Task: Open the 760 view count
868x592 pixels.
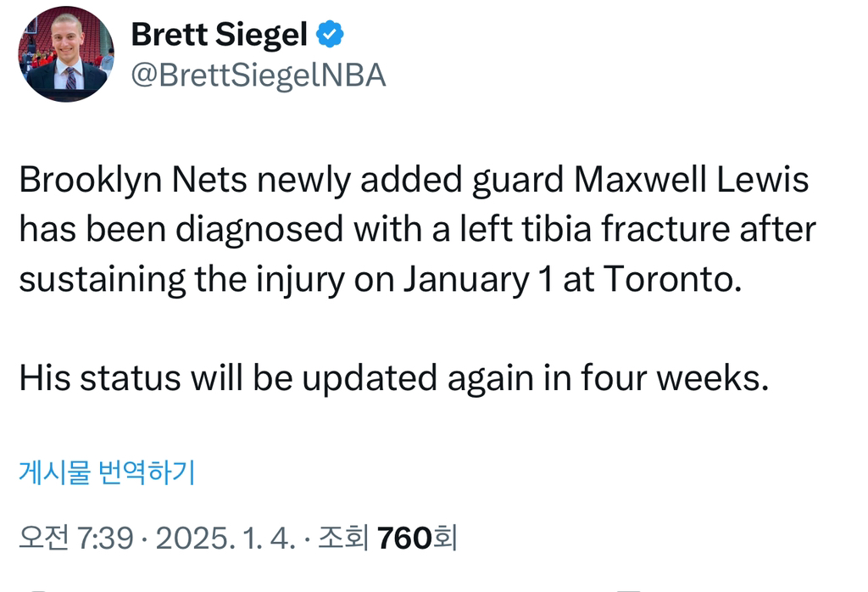Action: point(404,537)
